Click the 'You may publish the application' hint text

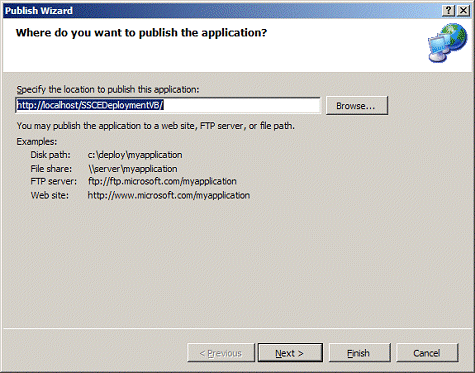pos(156,126)
